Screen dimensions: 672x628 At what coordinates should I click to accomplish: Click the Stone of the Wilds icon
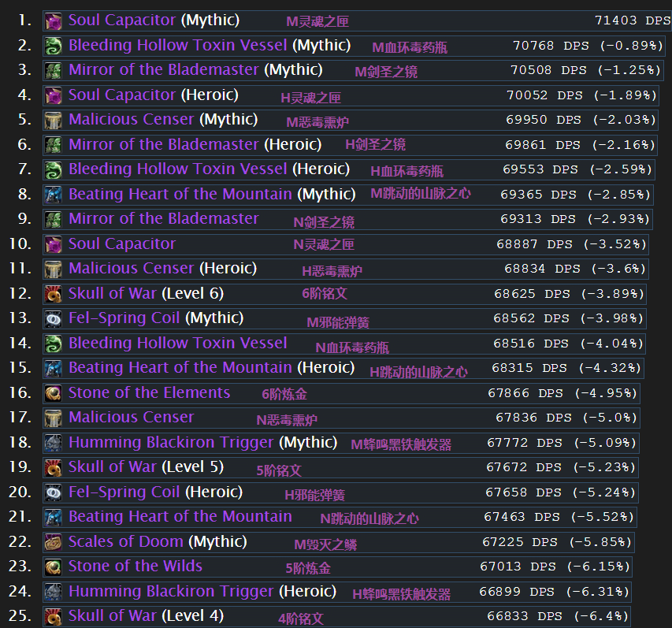[54, 568]
